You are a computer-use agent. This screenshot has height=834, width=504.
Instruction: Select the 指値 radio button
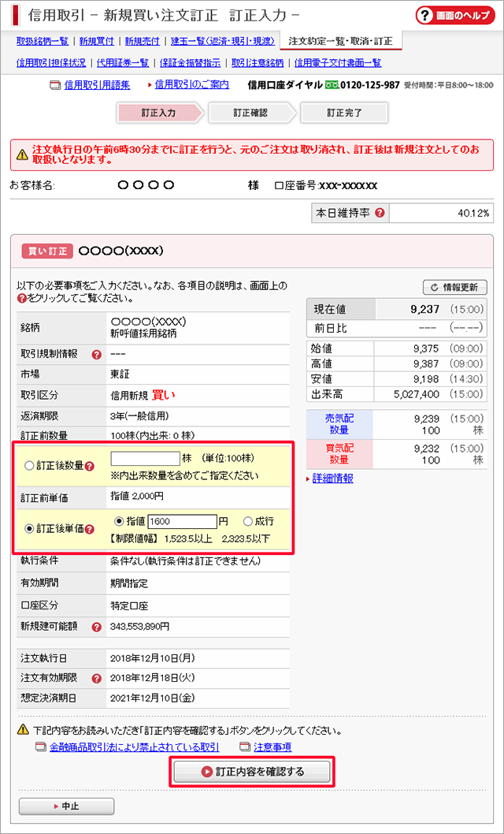(120, 521)
